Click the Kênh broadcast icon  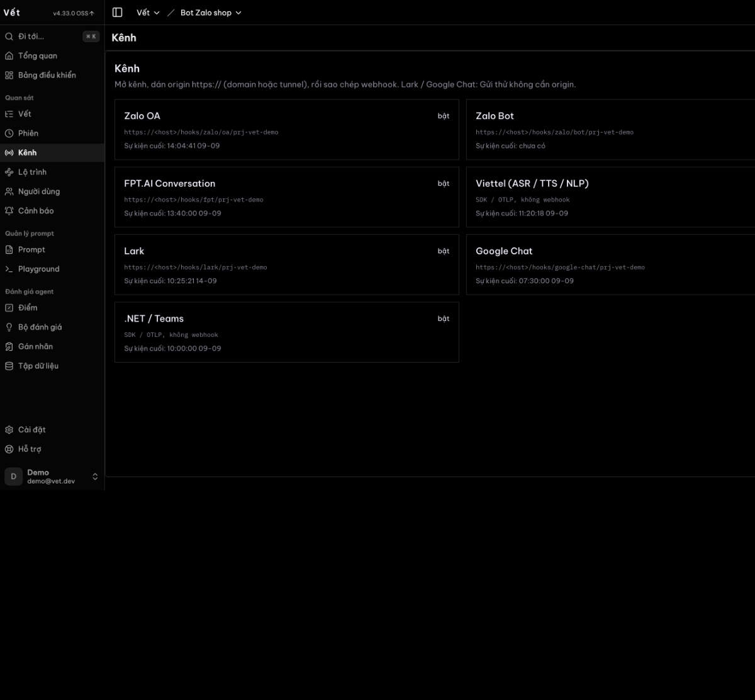point(9,153)
